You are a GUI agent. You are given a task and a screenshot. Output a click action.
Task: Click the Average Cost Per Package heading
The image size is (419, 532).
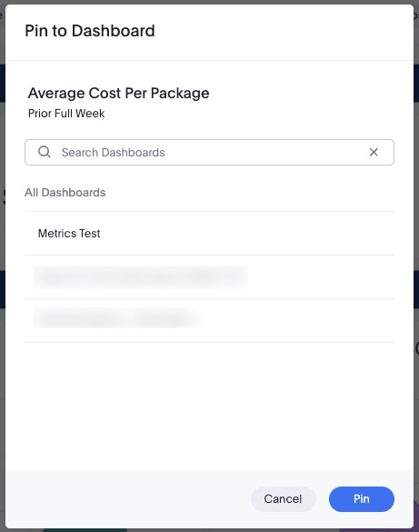(x=119, y=93)
